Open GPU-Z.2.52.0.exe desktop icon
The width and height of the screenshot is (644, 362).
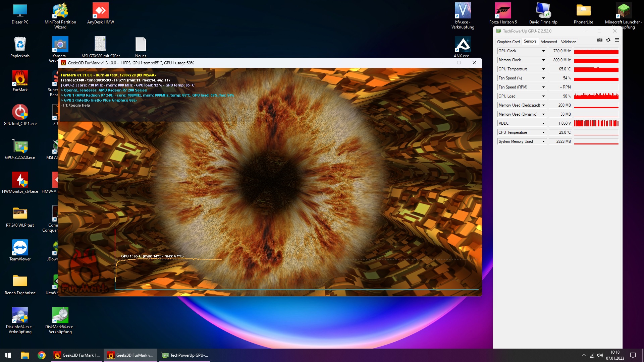click(20, 148)
